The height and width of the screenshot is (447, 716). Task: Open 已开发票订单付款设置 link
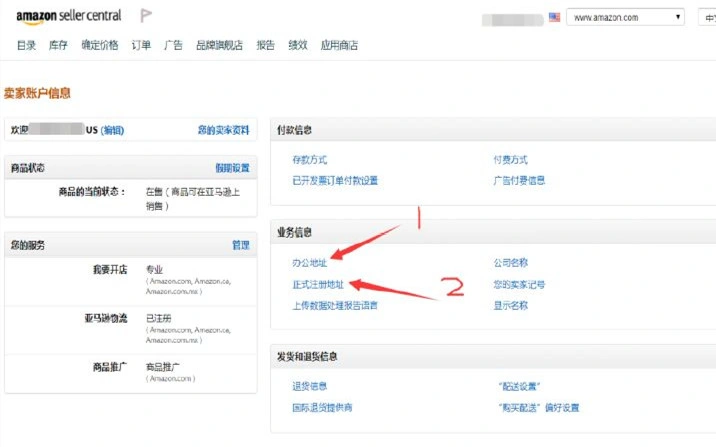pyautogui.click(x=335, y=180)
